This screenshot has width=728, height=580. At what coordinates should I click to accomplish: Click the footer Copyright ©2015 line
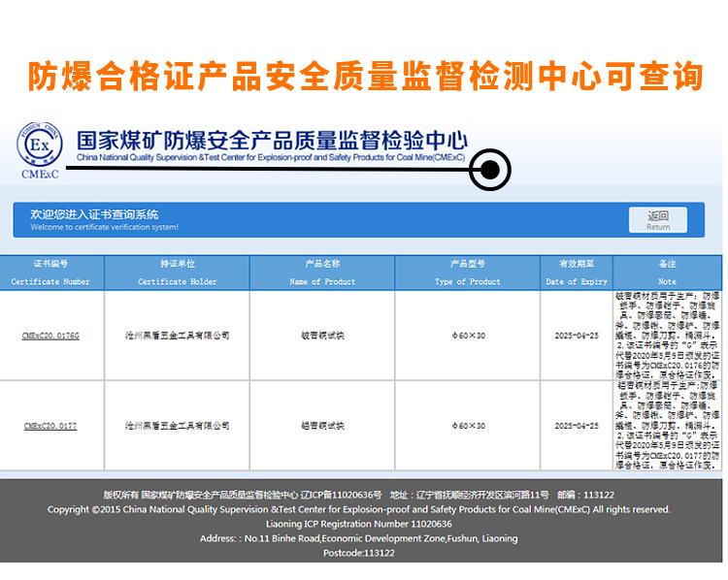(x=358, y=509)
